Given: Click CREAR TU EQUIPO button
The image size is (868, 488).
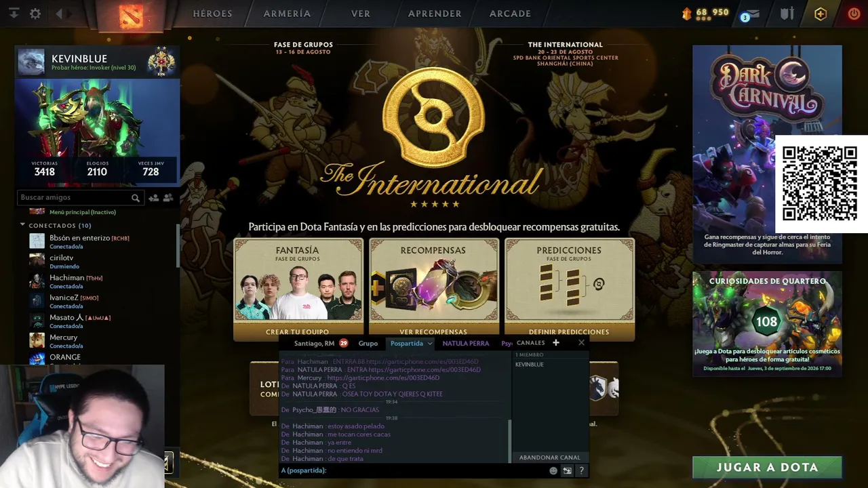Looking at the screenshot, I should (297, 332).
